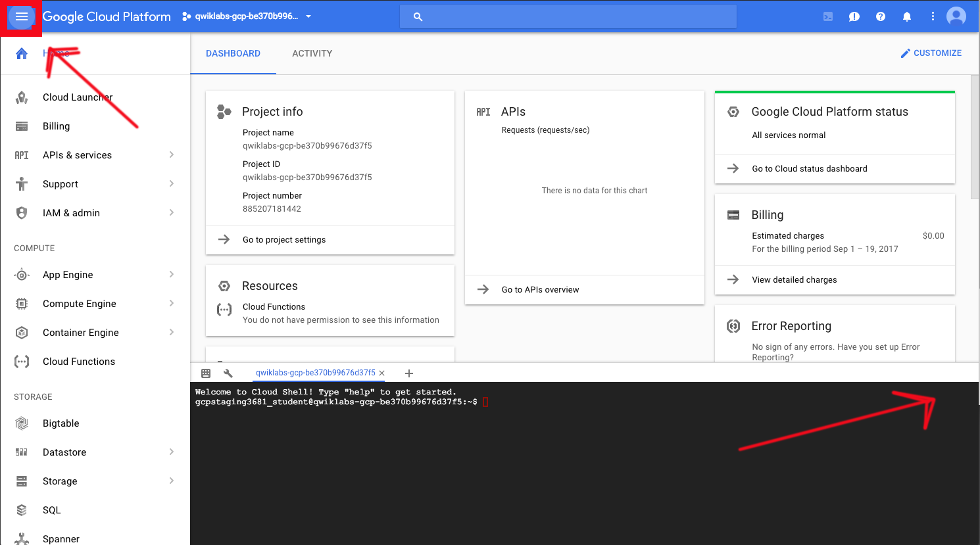This screenshot has height=545, width=980.
Task: Expand Datastore submenu arrow
Action: 172,452
